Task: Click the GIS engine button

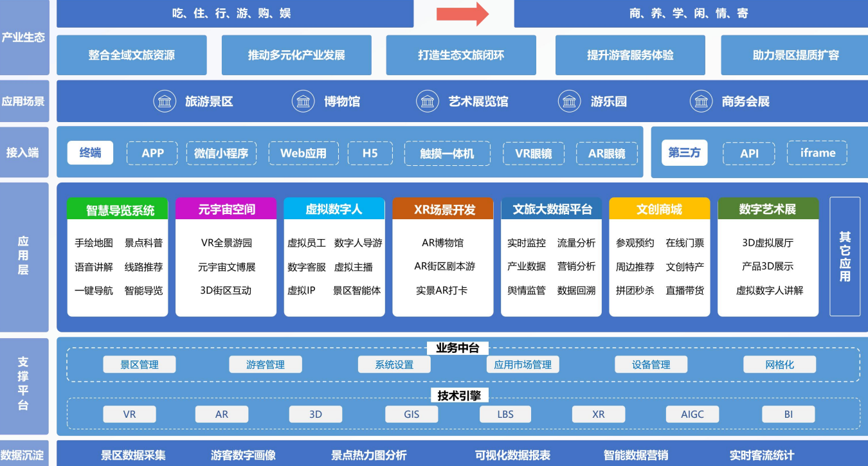Action: [x=411, y=415]
